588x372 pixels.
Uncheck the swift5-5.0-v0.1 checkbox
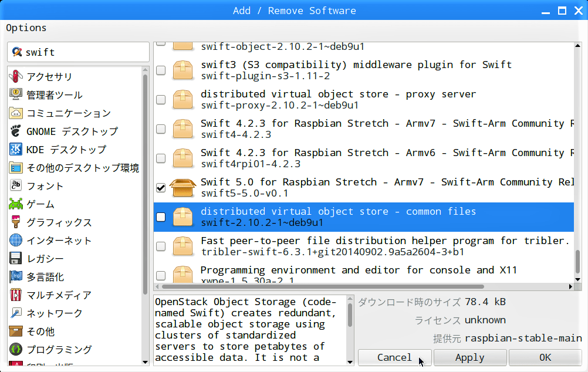click(x=161, y=188)
